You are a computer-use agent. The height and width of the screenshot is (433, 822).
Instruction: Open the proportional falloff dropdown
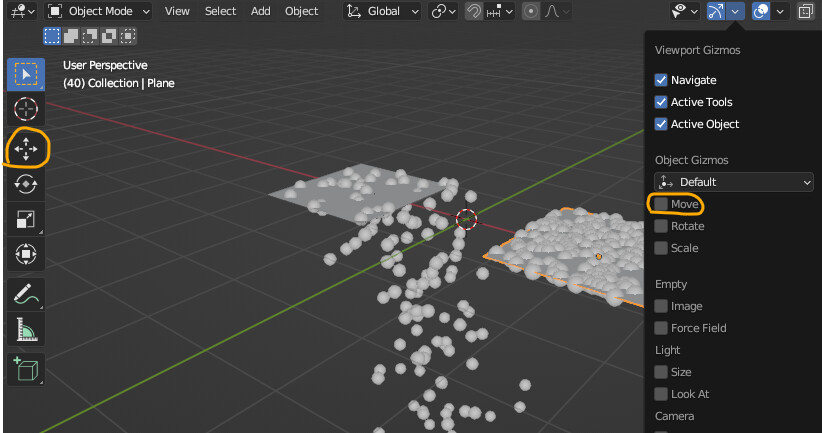click(556, 11)
